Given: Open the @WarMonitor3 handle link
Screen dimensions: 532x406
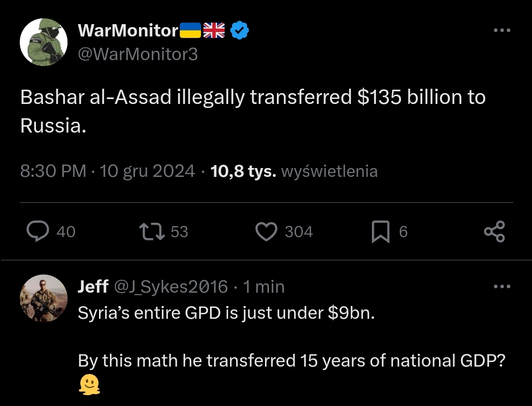Looking at the screenshot, I should [138, 54].
